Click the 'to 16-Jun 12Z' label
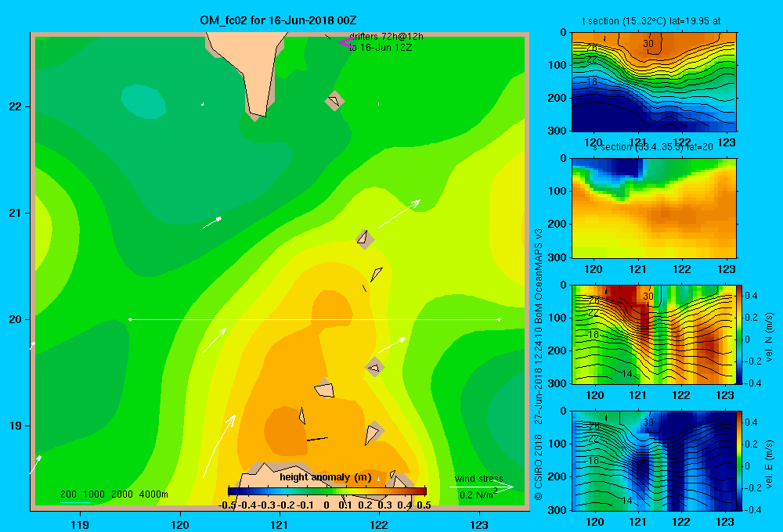This screenshot has width=783, height=532. pos(381,48)
